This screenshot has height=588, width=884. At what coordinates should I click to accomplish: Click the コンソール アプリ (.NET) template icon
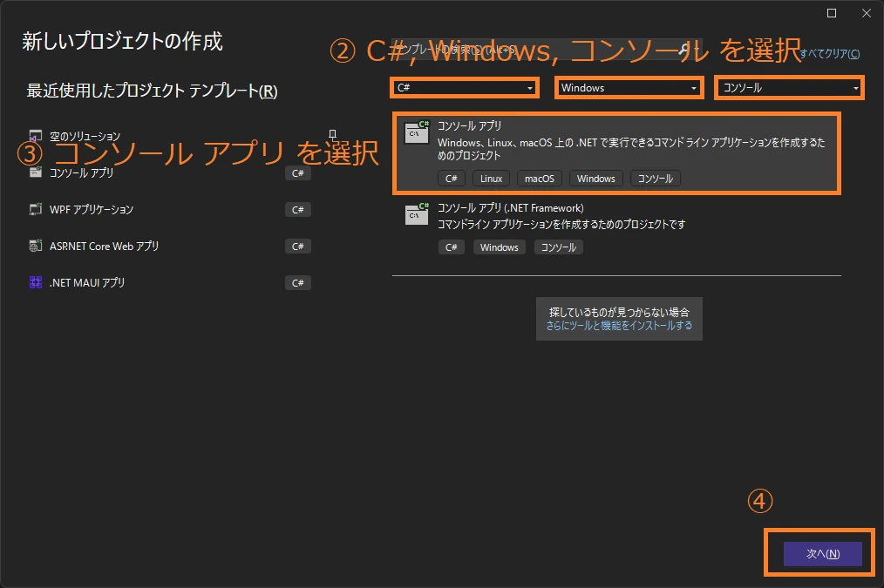(417, 132)
